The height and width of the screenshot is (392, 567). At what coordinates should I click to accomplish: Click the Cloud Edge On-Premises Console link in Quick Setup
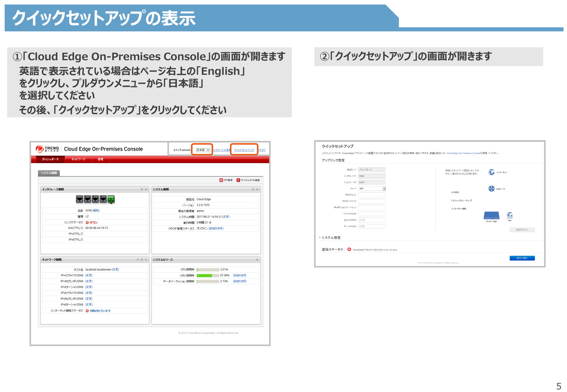click(463, 153)
